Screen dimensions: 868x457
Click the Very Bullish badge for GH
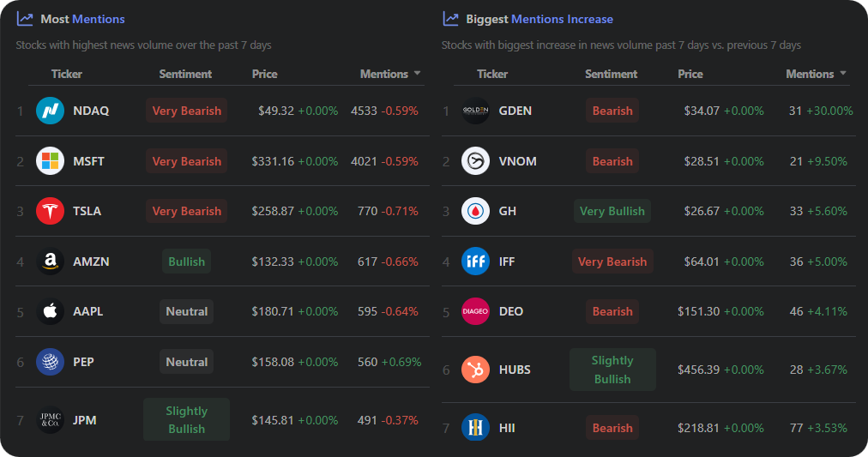click(612, 211)
